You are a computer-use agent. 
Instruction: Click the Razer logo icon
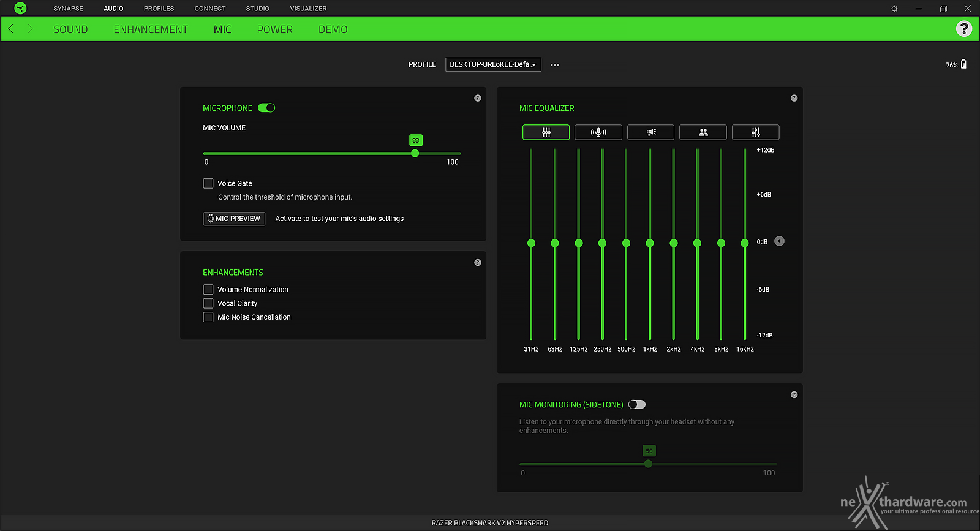pyautogui.click(x=20, y=8)
